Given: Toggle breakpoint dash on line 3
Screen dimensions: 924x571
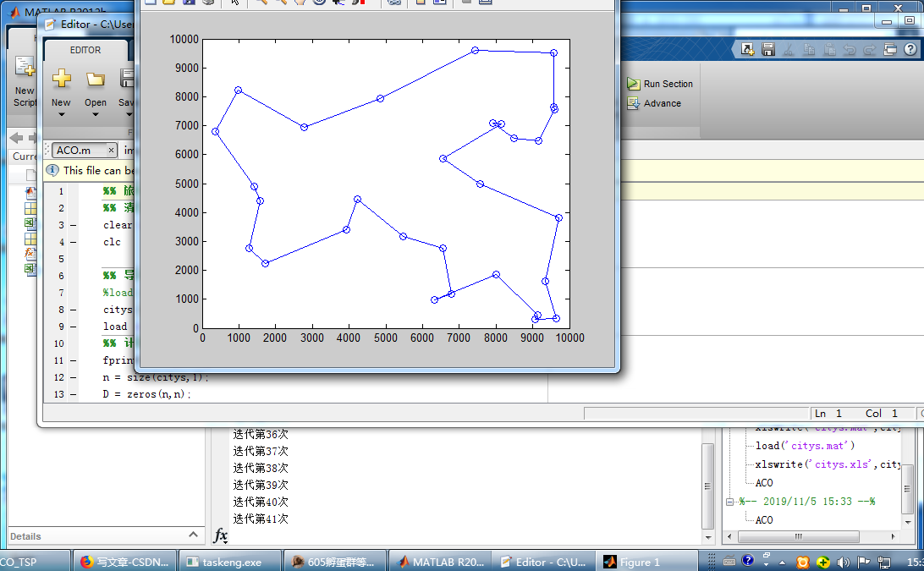Looking at the screenshot, I should pos(73,225).
